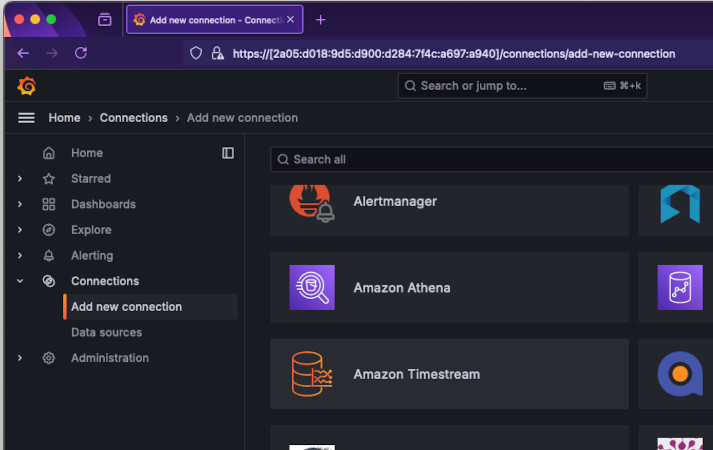Go to Home breadcrumb link
Viewport: 713px width, 450px height.
(x=64, y=118)
